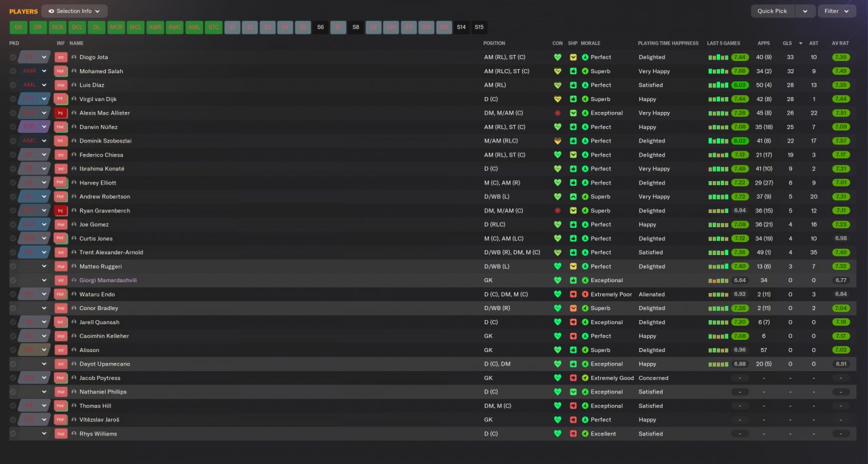The image size is (868, 464).
Task: Click Wataru Endo's Extremely Poor morale icon
Action: pyautogui.click(x=585, y=294)
